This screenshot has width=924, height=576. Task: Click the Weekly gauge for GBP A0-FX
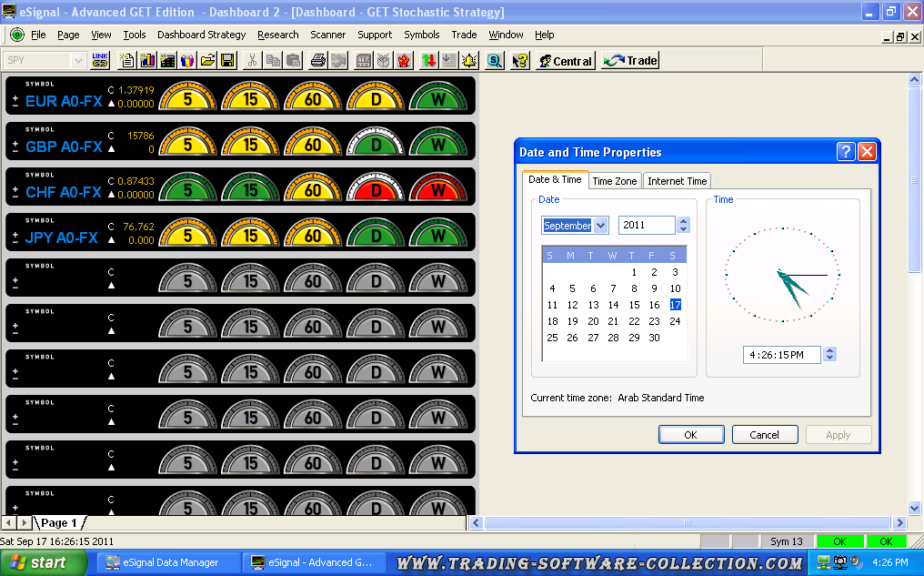(438, 143)
